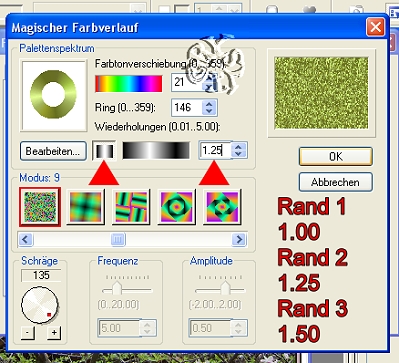The height and width of the screenshot is (363, 399).
Task: Click the Wiederholungen field showing 1.25
Action: pos(215,150)
